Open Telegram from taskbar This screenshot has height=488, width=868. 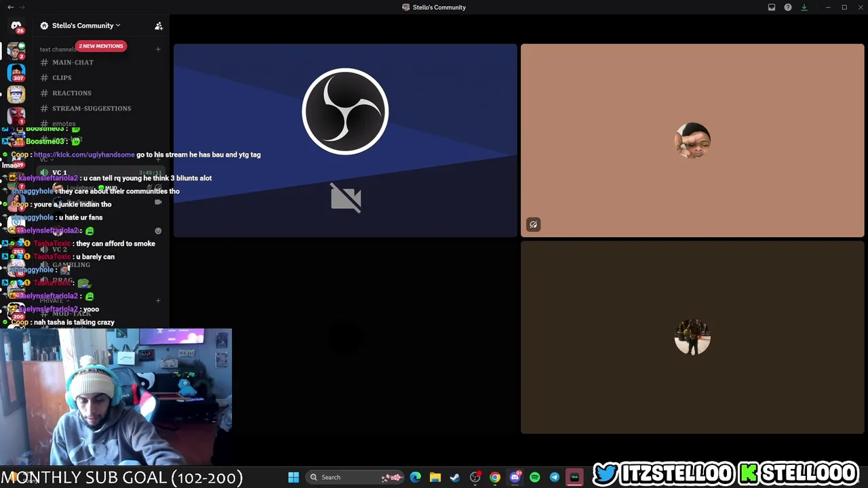pyautogui.click(x=555, y=477)
